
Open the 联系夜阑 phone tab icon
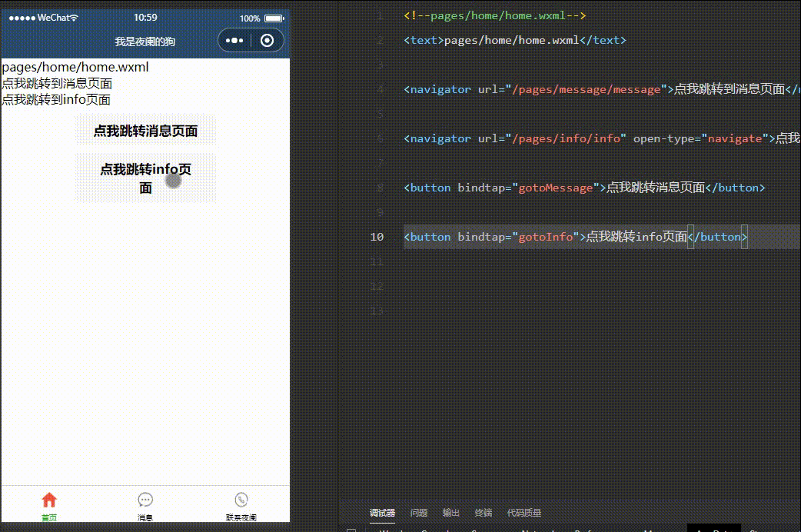241,499
